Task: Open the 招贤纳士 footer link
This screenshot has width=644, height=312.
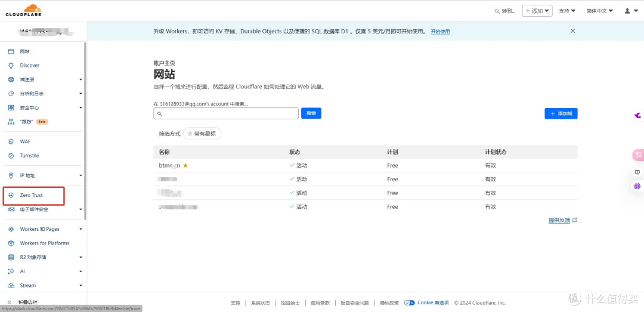Action: (x=290, y=303)
